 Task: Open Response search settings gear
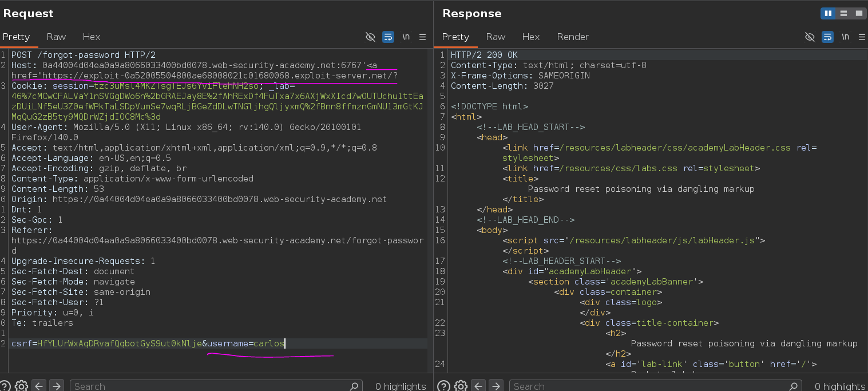(461, 386)
